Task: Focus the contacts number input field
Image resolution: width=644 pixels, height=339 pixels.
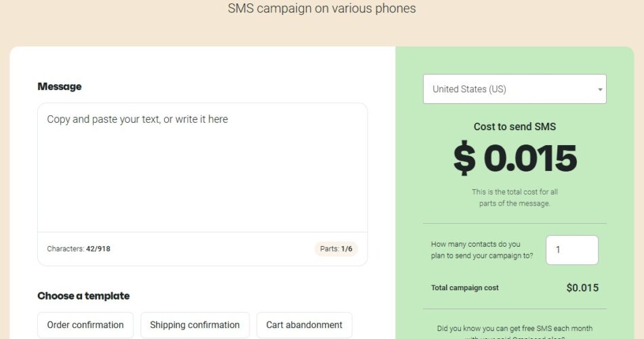Action: [x=571, y=250]
